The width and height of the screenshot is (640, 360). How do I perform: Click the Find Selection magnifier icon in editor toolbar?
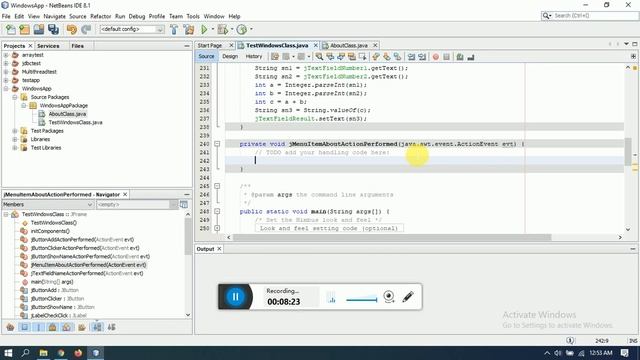(x=319, y=57)
